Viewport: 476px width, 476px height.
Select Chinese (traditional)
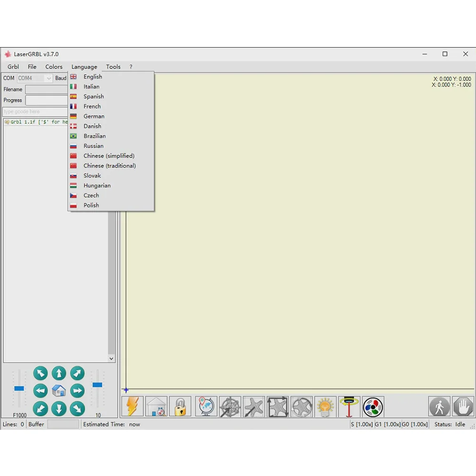pyautogui.click(x=111, y=166)
